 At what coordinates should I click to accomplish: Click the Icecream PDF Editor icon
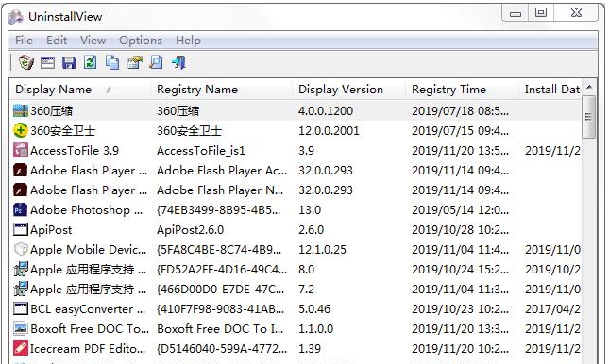pos(21,348)
